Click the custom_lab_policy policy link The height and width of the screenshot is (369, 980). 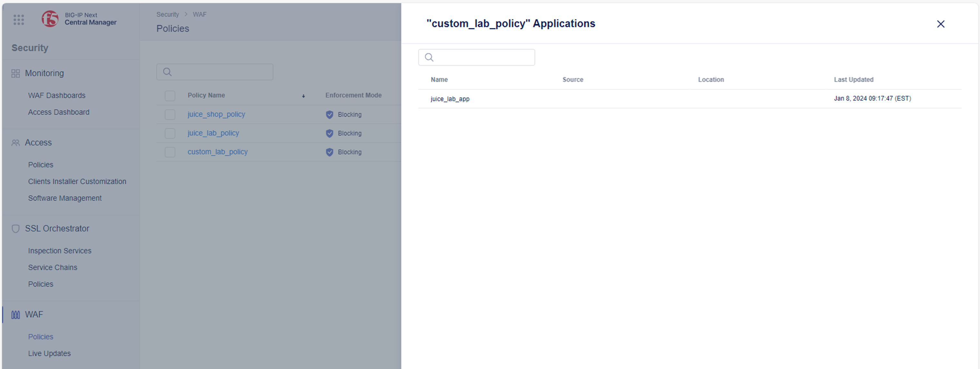218,152
